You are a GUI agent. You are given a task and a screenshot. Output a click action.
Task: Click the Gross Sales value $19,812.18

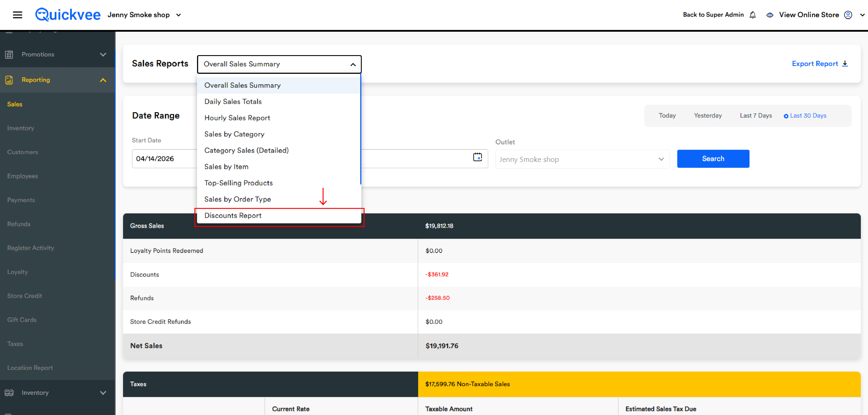(x=439, y=226)
